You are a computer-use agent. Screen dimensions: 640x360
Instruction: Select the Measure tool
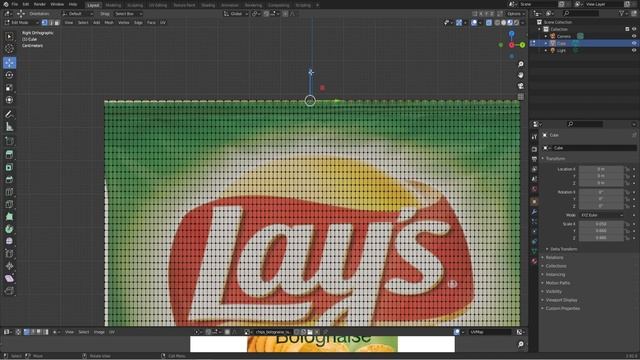[x=9, y=127]
